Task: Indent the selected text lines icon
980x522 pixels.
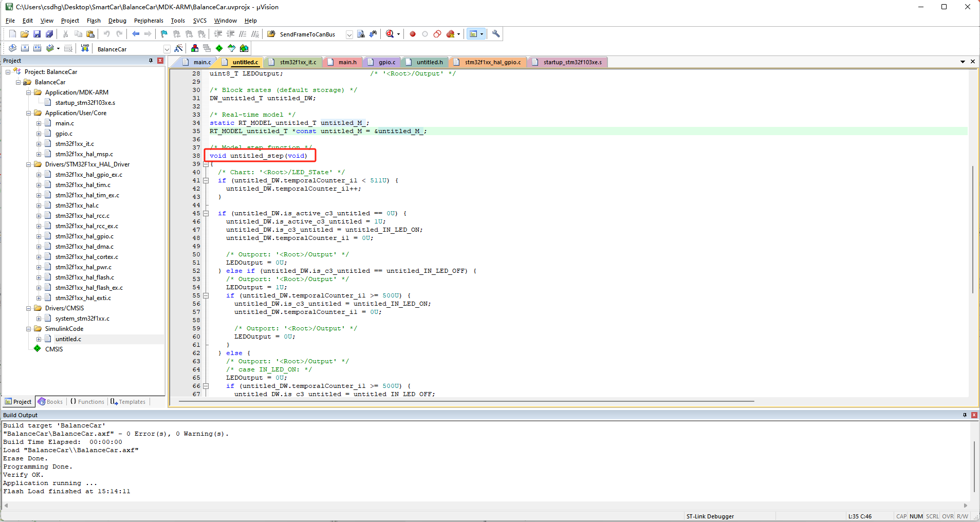Action: pyautogui.click(x=218, y=34)
